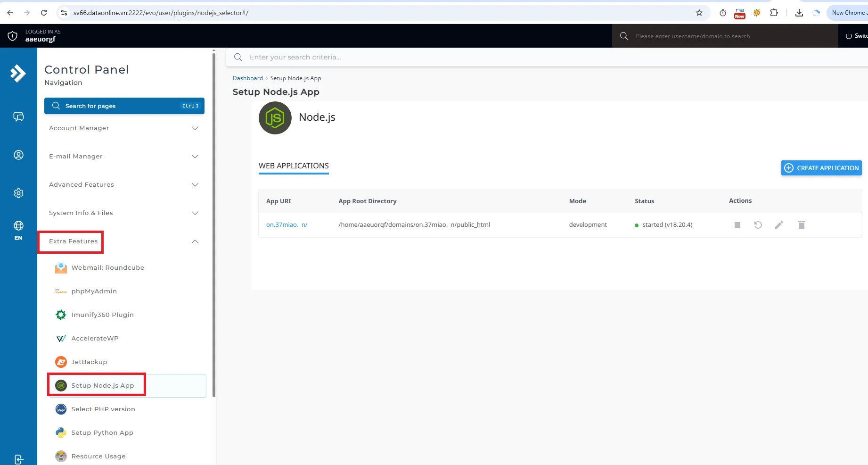
Task: Open the settings gear in blue sidebar
Action: coord(18,193)
